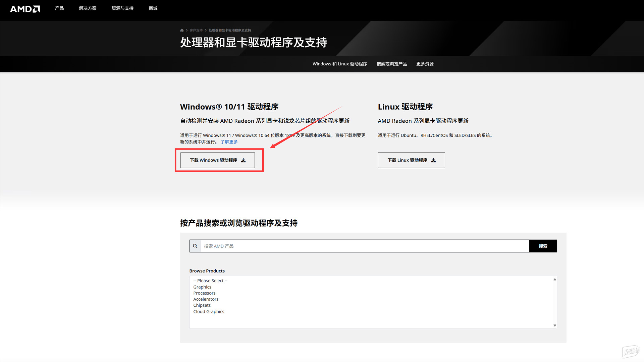Screen dimensions: 644x362
Task: Select '-- Please Select --' in Browse Products
Action: 210,281
